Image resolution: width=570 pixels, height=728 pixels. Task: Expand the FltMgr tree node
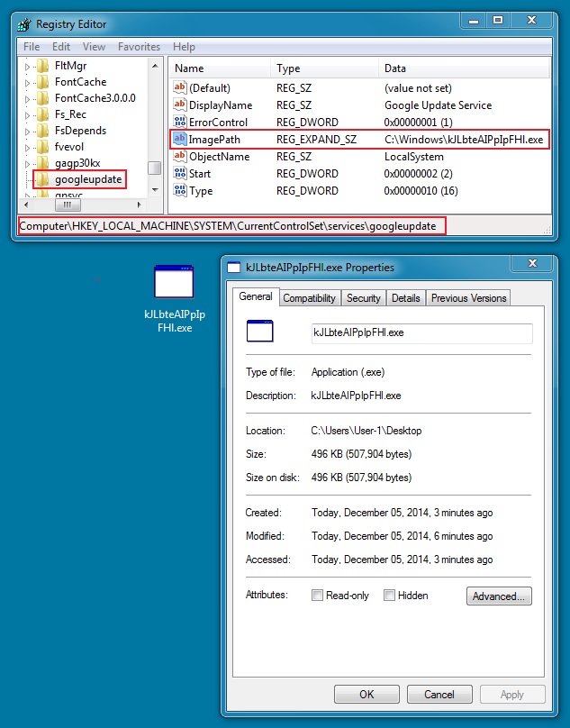point(27,67)
